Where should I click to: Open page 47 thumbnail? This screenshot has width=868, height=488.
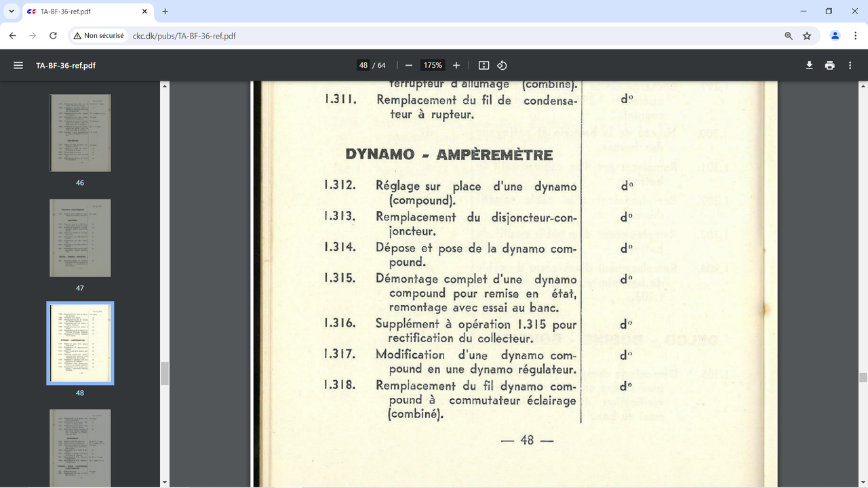pyautogui.click(x=80, y=238)
